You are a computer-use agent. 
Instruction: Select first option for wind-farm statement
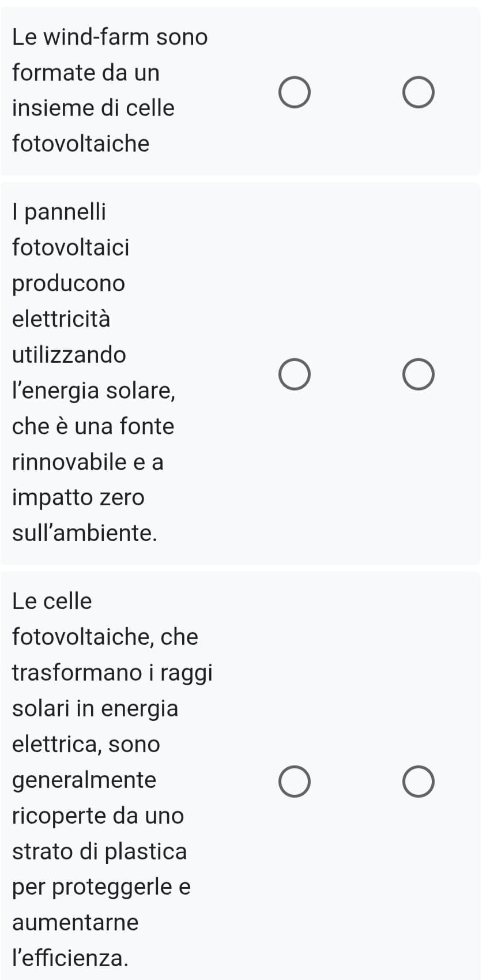[x=295, y=92]
